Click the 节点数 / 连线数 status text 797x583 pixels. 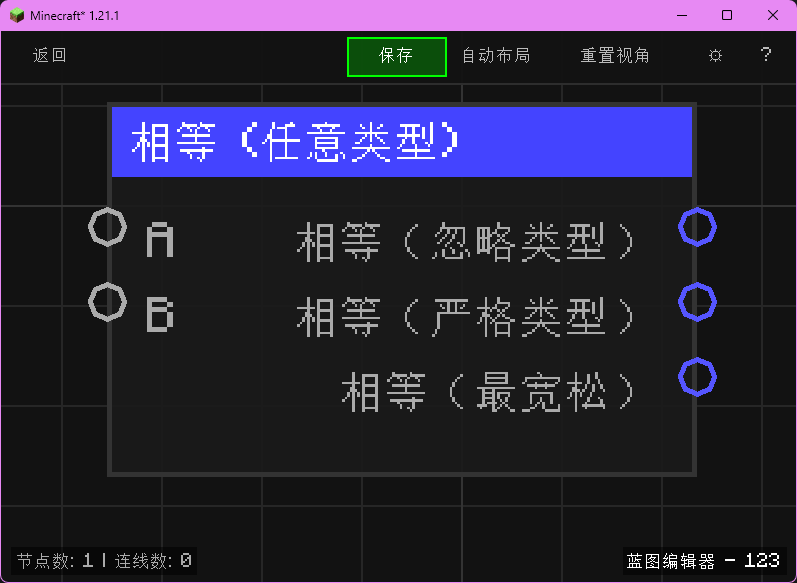pyautogui.click(x=104, y=561)
